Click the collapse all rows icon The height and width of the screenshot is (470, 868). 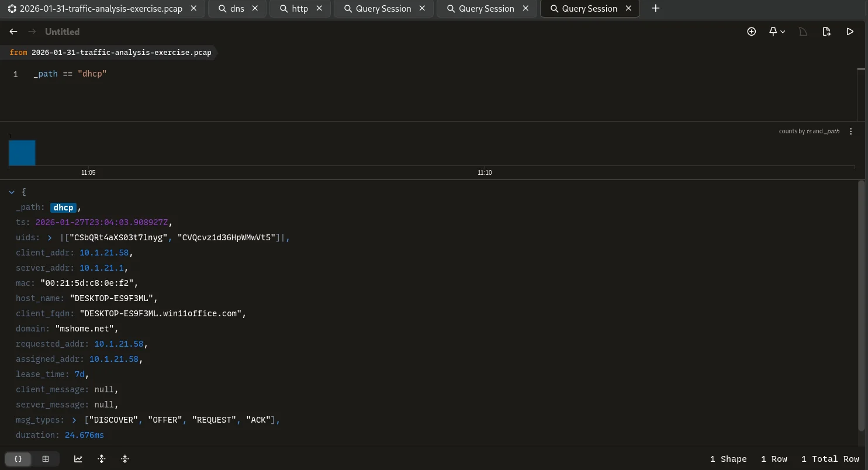(x=125, y=459)
